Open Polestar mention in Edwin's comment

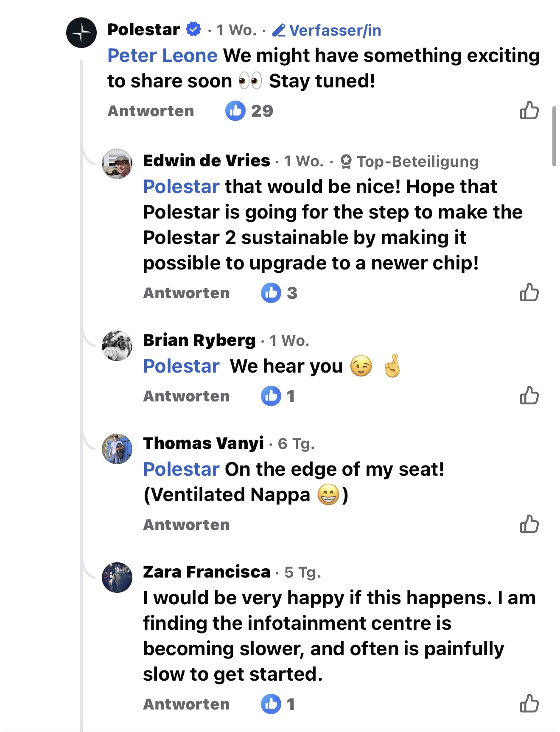pyautogui.click(x=181, y=187)
